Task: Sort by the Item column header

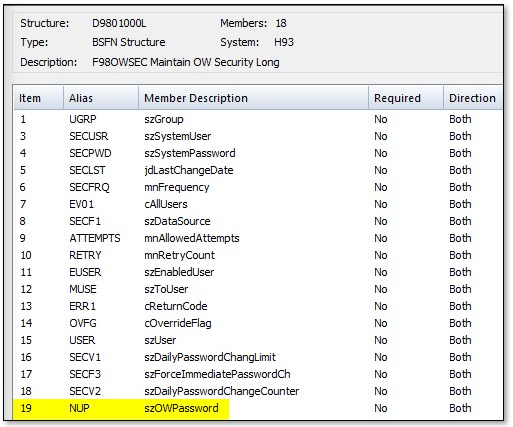Action: click(39, 98)
